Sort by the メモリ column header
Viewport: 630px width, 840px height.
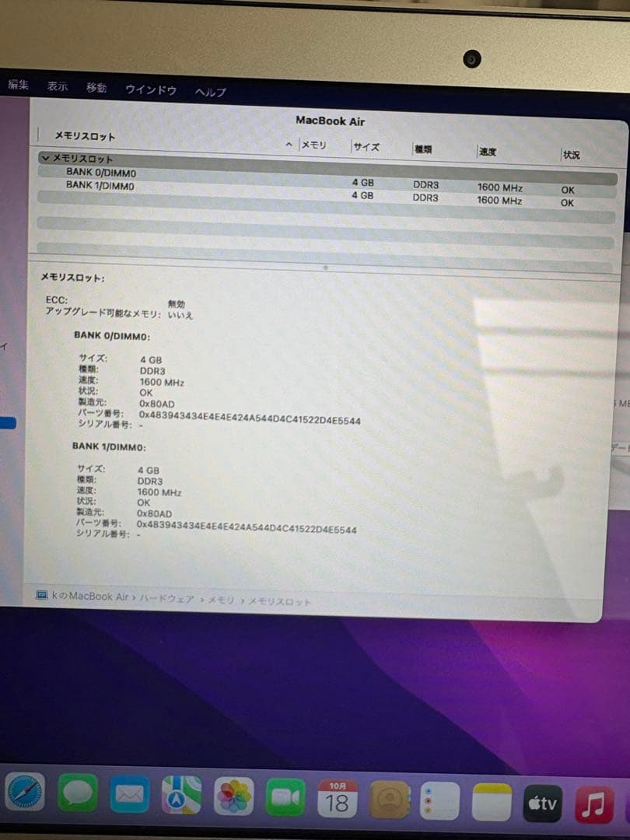click(314, 145)
